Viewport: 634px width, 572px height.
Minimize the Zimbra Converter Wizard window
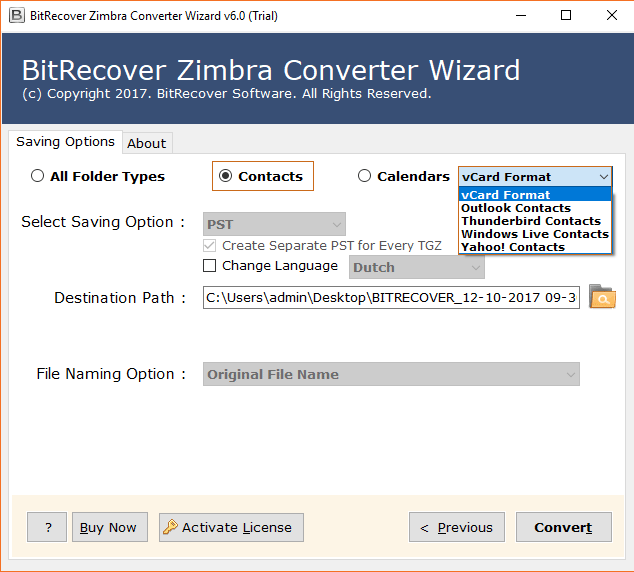[x=521, y=16]
